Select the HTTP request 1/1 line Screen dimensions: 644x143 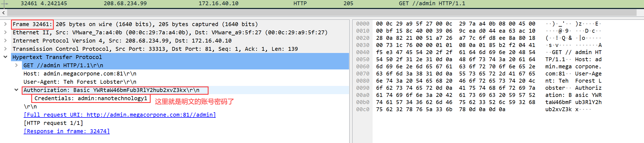53,123
